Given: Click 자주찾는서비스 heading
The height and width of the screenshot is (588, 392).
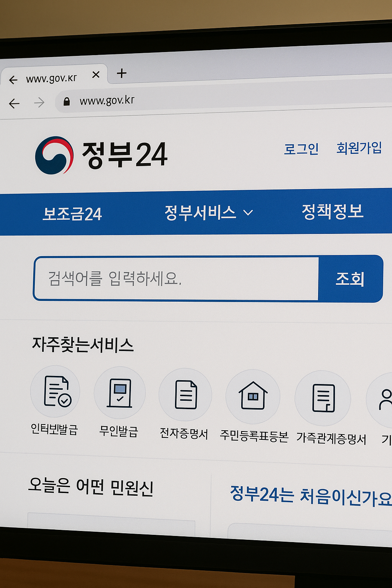Looking at the screenshot, I should (x=83, y=345).
